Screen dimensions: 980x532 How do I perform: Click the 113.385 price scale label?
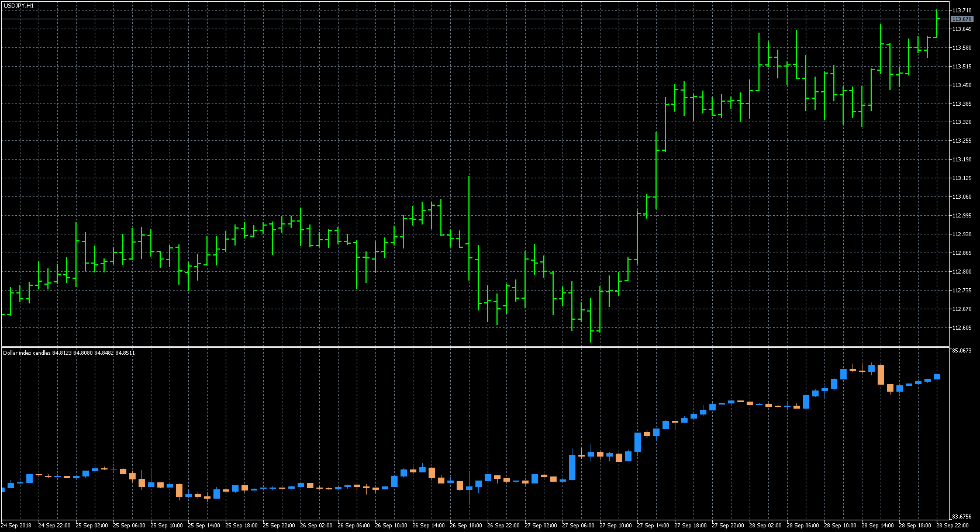(x=962, y=104)
